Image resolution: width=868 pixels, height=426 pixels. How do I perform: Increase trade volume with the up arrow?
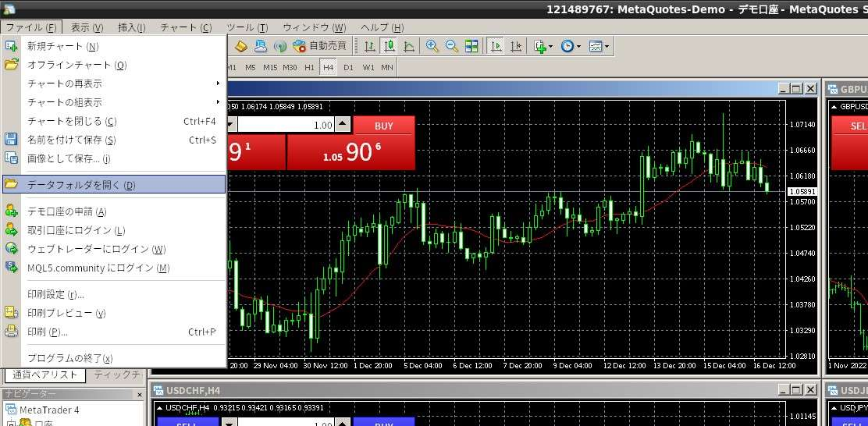[343, 125]
